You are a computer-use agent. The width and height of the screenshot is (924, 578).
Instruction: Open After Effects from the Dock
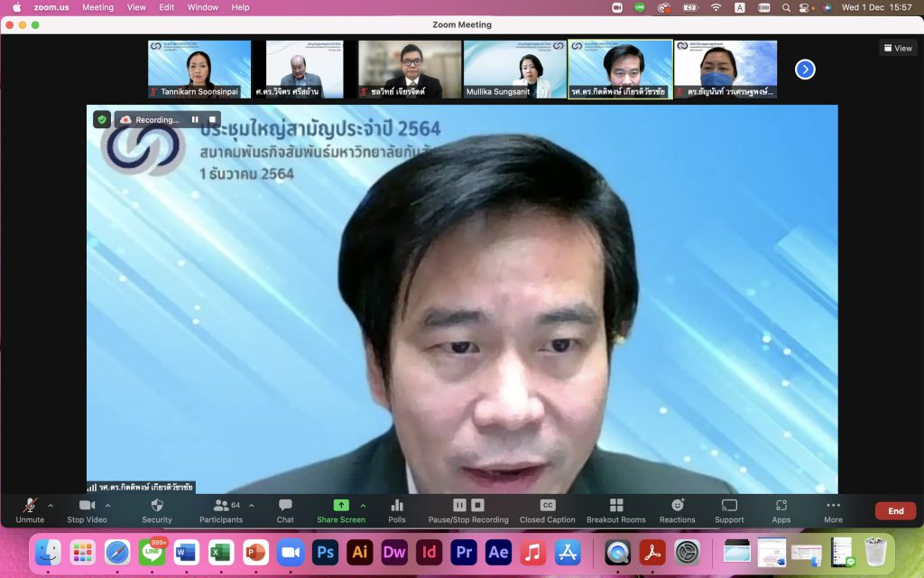[x=498, y=553]
